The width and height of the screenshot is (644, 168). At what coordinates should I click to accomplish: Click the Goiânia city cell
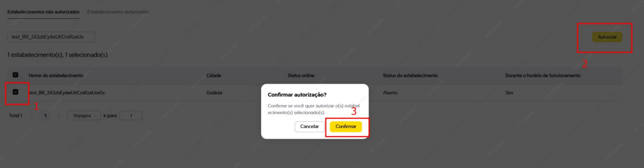coord(214,93)
